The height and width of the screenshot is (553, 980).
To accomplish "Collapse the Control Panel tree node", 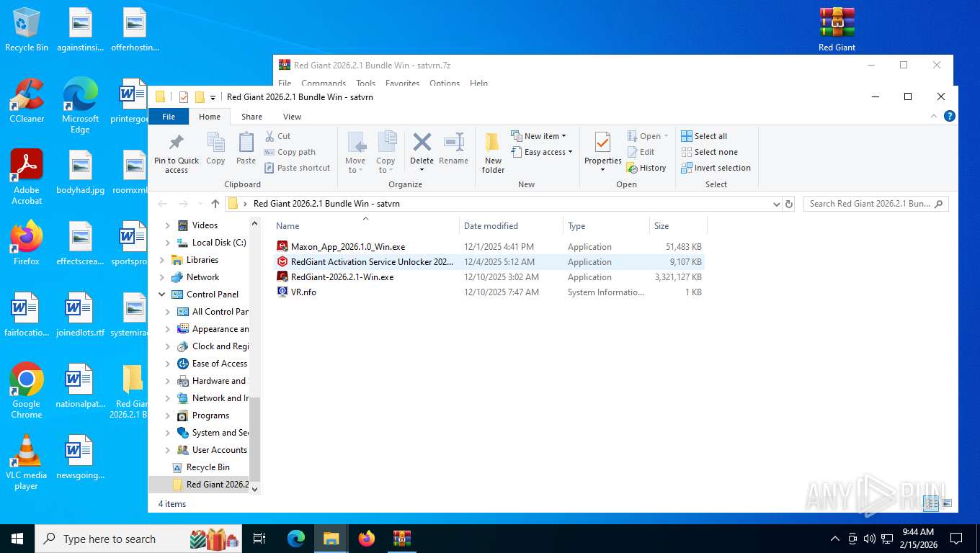I will [x=162, y=295].
